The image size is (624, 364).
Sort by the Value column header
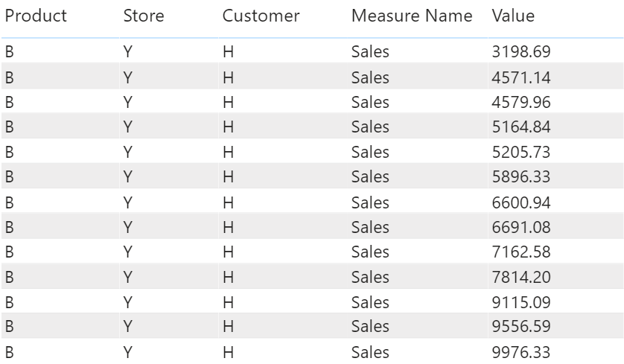(x=513, y=16)
